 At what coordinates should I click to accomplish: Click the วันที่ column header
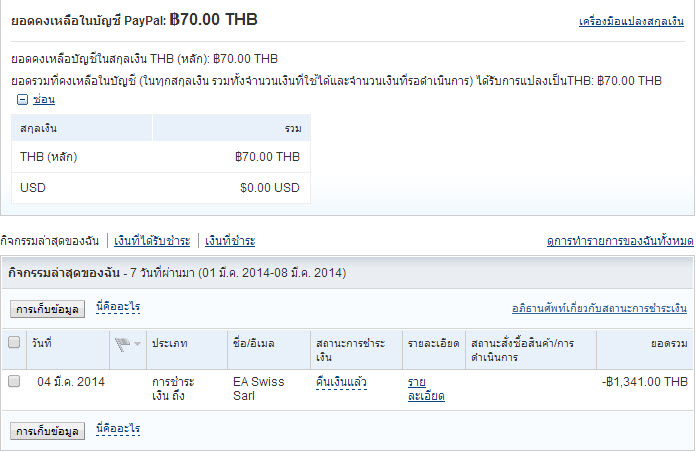pyautogui.click(x=42, y=343)
